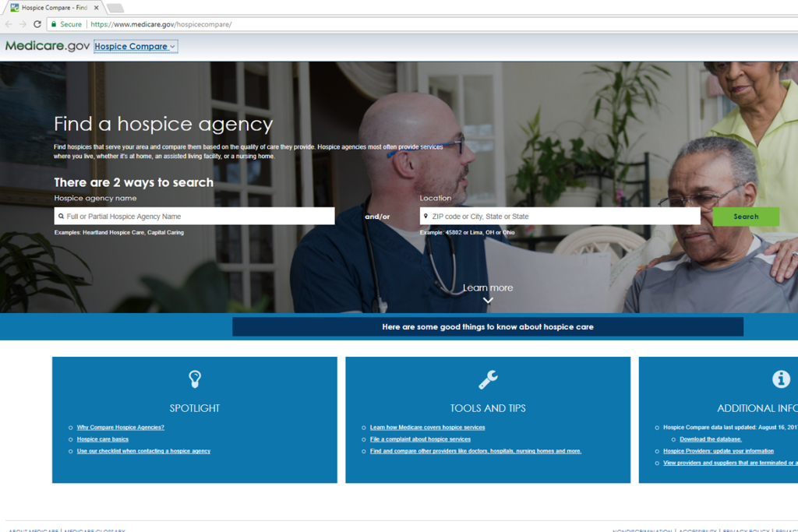
Task: Open Find and compare other providers link
Action: click(475, 451)
